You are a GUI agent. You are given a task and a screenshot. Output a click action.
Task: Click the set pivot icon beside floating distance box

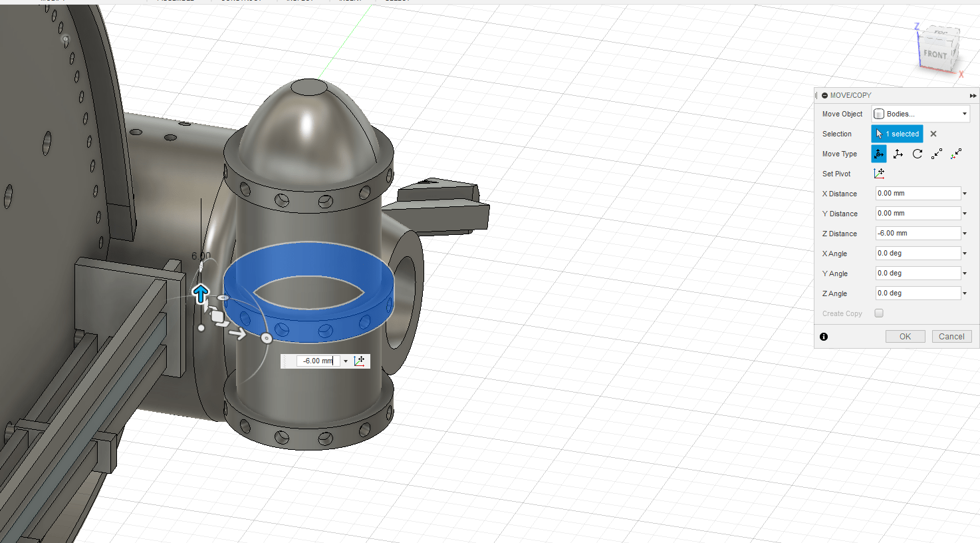[x=360, y=361]
